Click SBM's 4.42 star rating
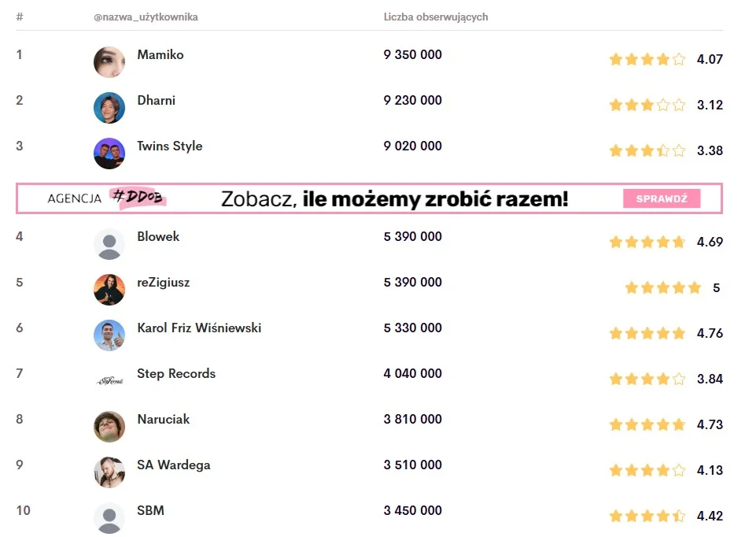Viewport: 756px width, 537px height. (x=647, y=517)
